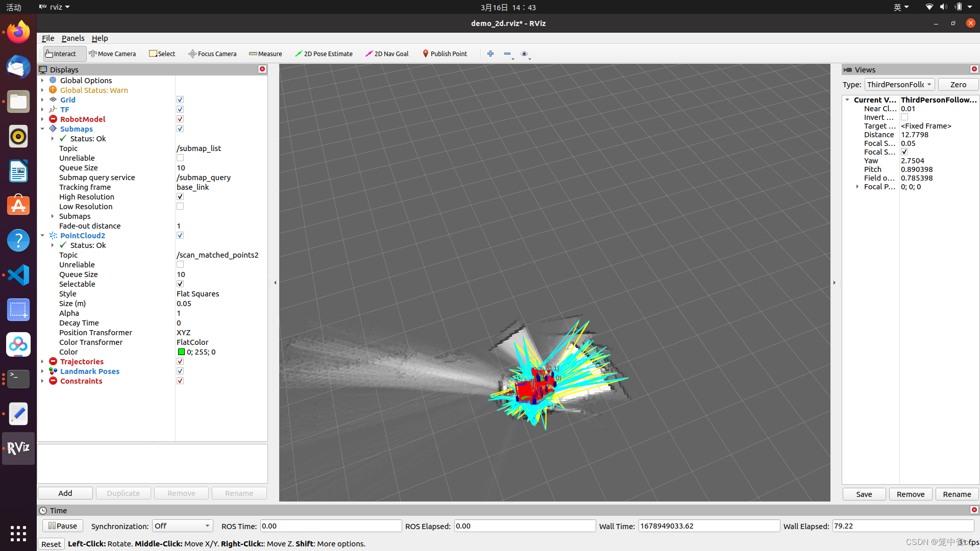Uncheck the Trajectories display checkbox
This screenshot has width=980, height=551.
coord(180,362)
